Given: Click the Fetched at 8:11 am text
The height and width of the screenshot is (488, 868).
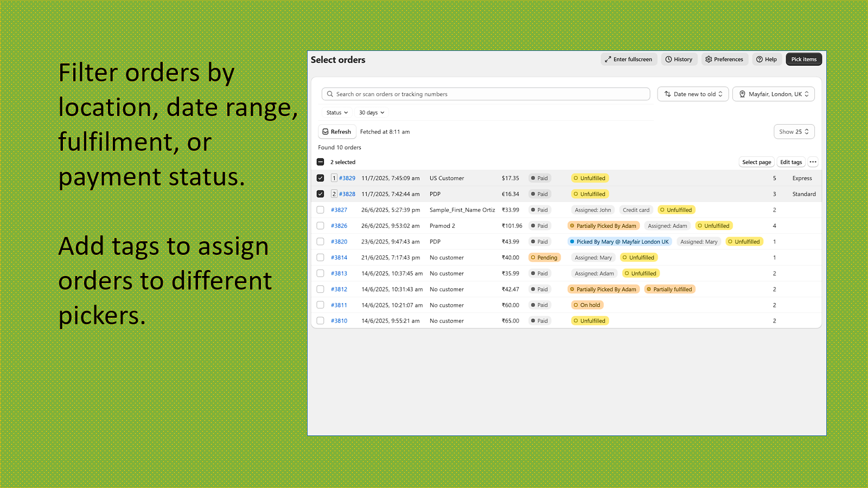Looking at the screenshot, I should (x=385, y=132).
